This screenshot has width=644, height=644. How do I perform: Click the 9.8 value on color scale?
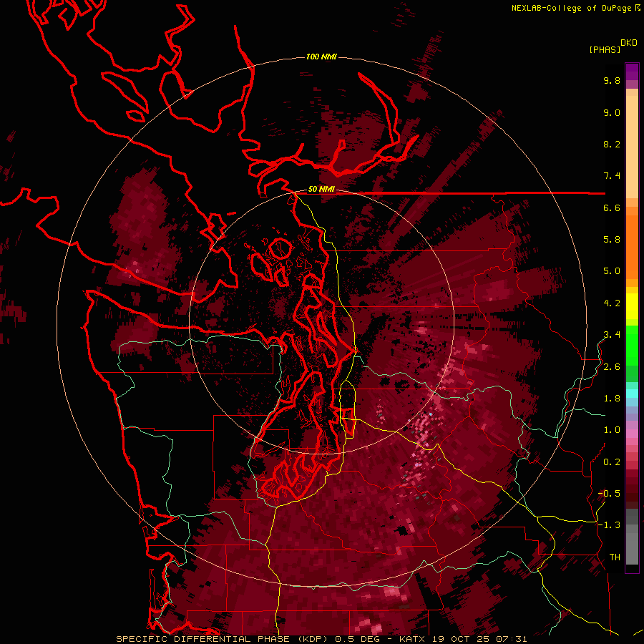(x=612, y=80)
